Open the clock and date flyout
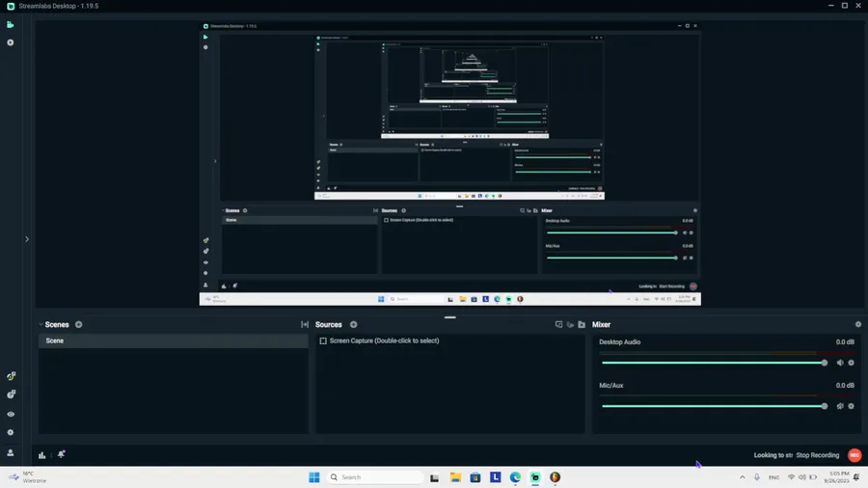Screen dimensions: 868x488 click(x=836, y=477)
